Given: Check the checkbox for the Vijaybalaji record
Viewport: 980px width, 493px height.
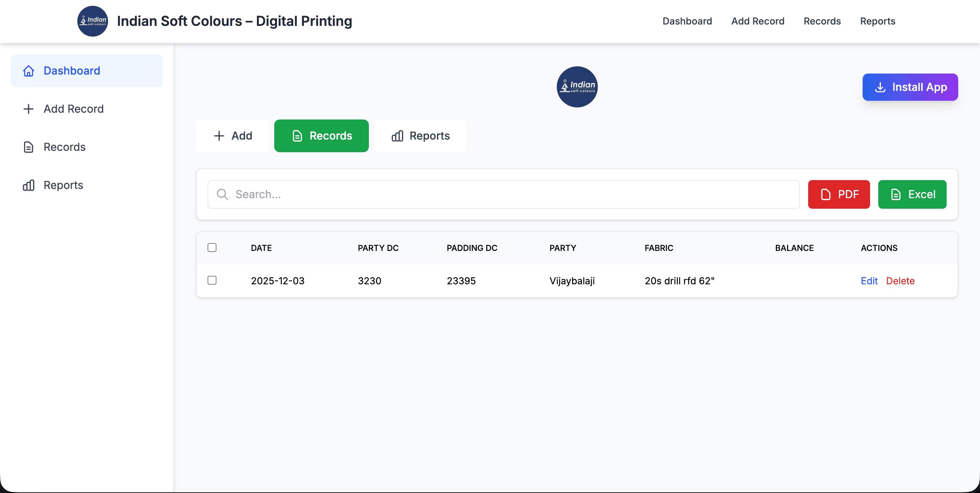Looking at the screenshot, I should click(x=212, y=280).
